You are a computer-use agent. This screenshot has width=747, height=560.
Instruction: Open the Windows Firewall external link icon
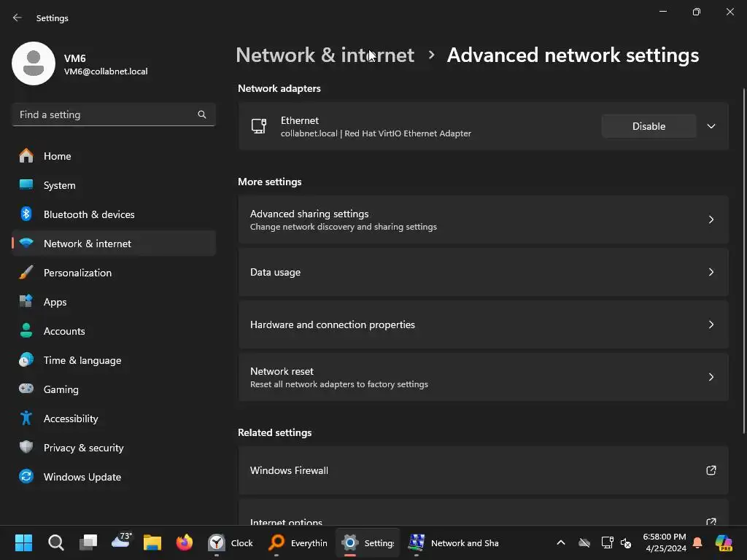coord(711,470)
